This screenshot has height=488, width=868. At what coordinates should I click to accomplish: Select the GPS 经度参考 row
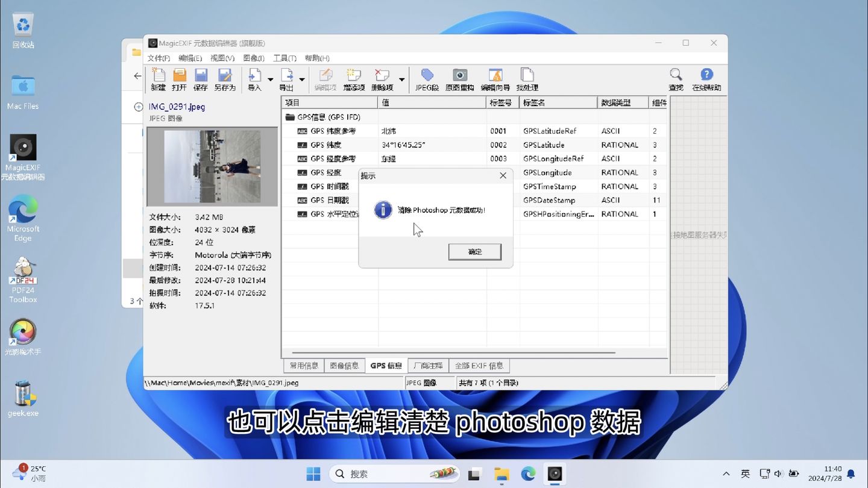474,158
